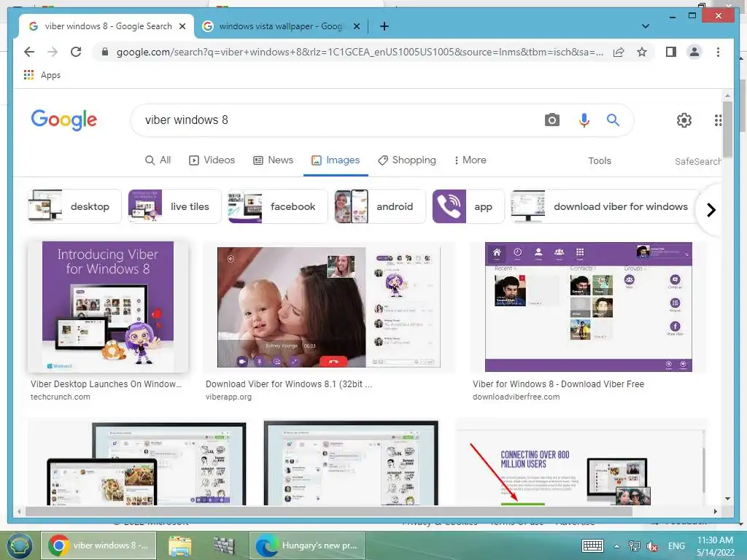
Task: Filter images by desktop chip
Action: pyautogui.click(x=74, y=206)
